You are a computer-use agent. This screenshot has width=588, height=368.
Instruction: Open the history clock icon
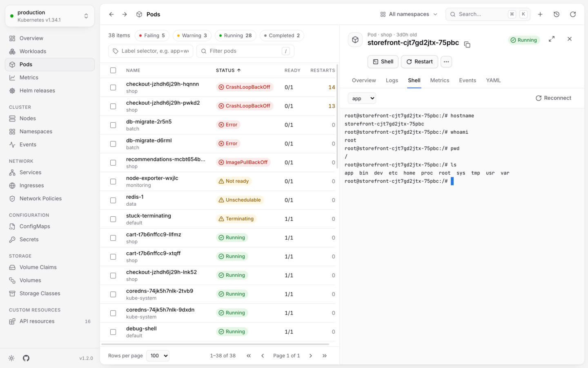(557, 14)
